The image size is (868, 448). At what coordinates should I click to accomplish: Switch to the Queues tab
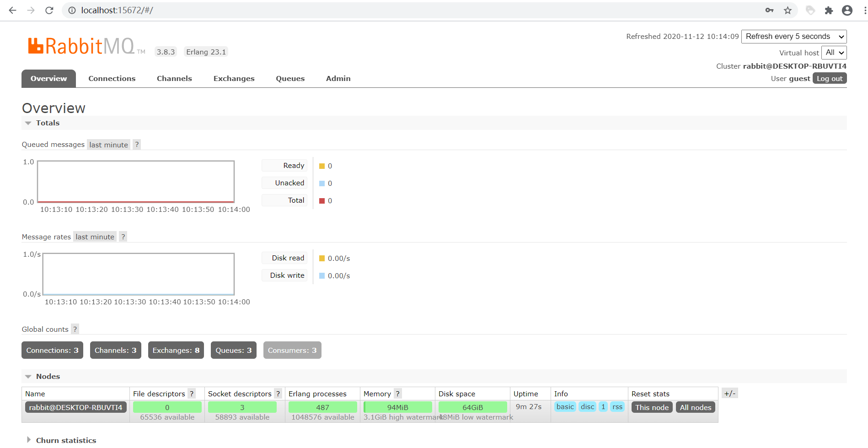pos(290,78)
